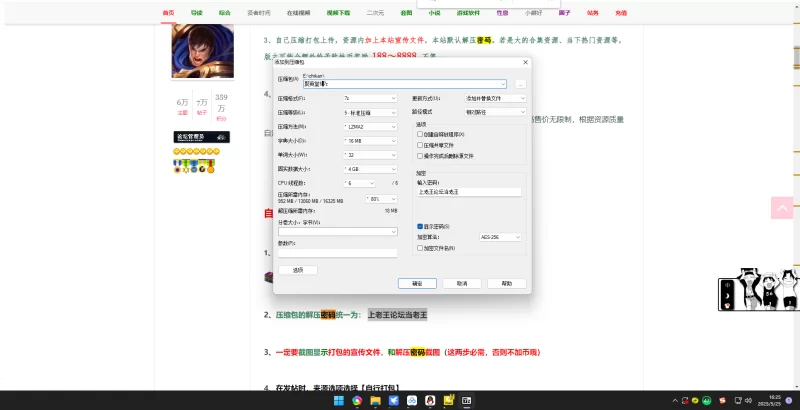Screen dimensions: 800x410
Task: Click the cartoon characters floating widget
Action: [759, 289]
